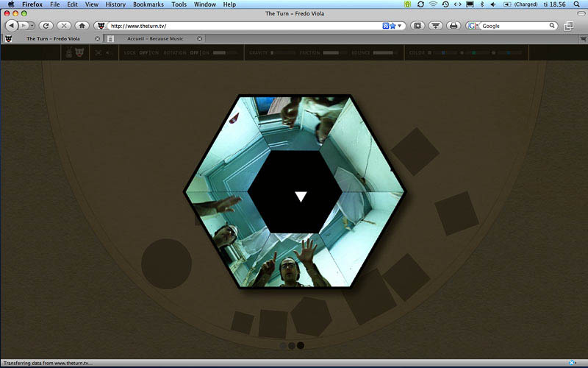Open the History menu
The width and height of the screenshot is (588, 368).
click(x=115, y=4)
